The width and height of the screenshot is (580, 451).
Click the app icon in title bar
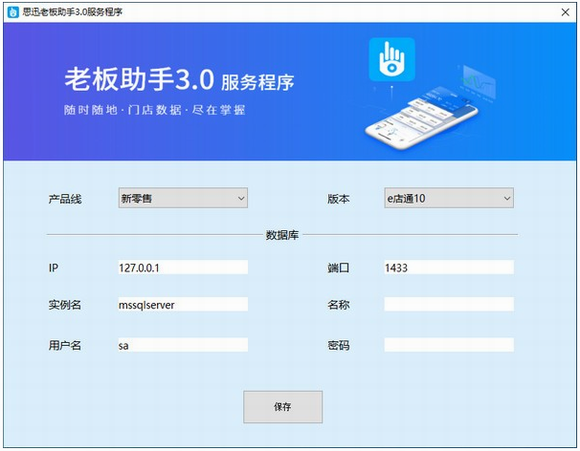pos(13,12)
